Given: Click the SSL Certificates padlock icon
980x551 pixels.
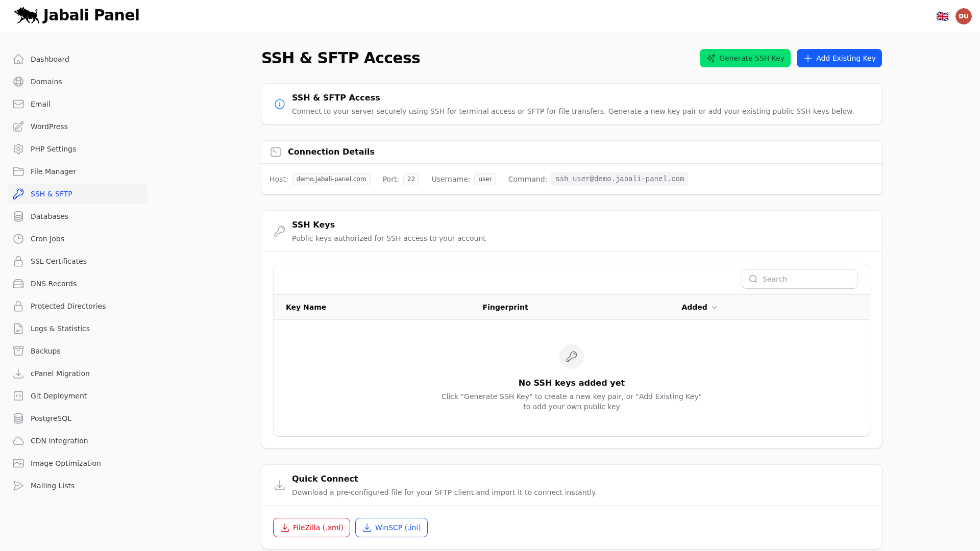Looking at the screenshot, I should [x=18, y=261].
